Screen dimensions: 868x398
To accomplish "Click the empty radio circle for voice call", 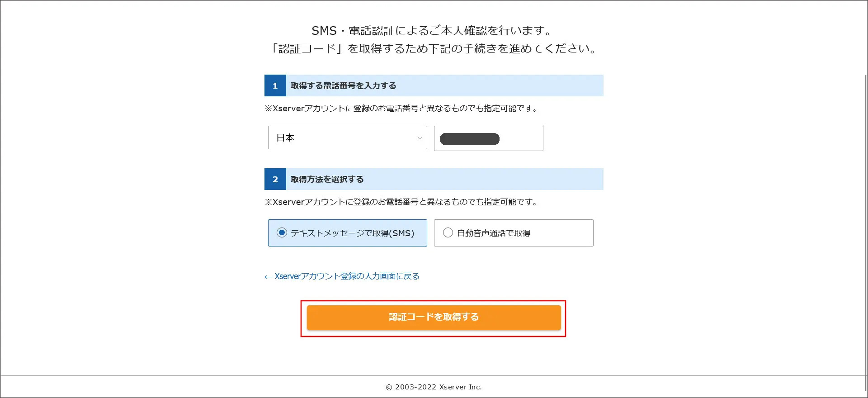I will pos(448,232).
